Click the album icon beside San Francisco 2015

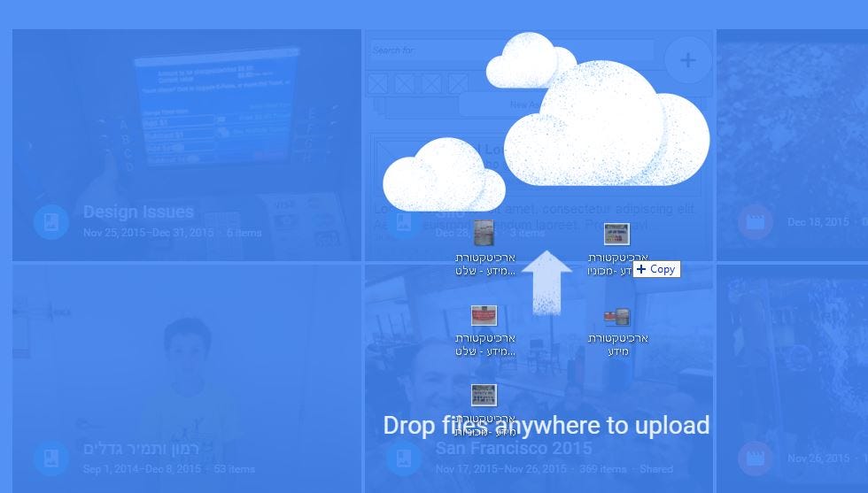click(x=404, y=458)
